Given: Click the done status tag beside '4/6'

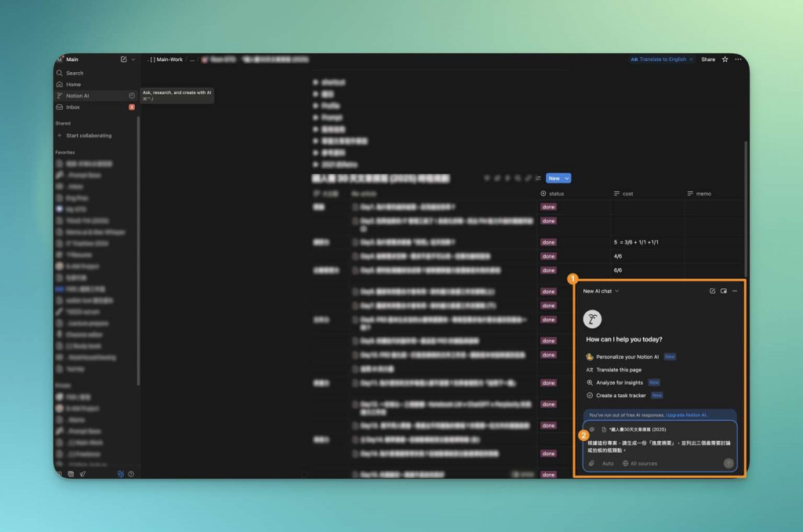Looking at the screenshot, I should click(x=548, y=256).
